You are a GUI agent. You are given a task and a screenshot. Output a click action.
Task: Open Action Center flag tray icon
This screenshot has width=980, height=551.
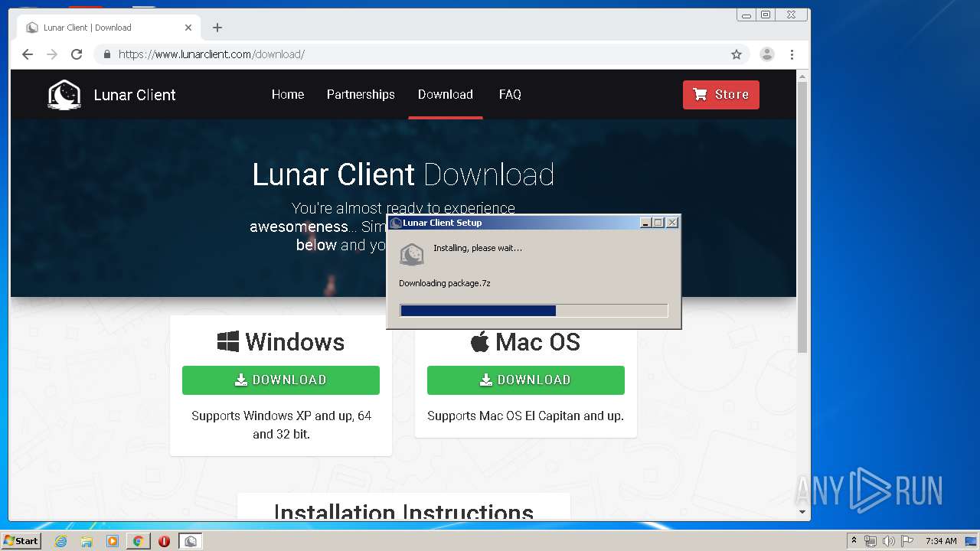click(907, 541)
